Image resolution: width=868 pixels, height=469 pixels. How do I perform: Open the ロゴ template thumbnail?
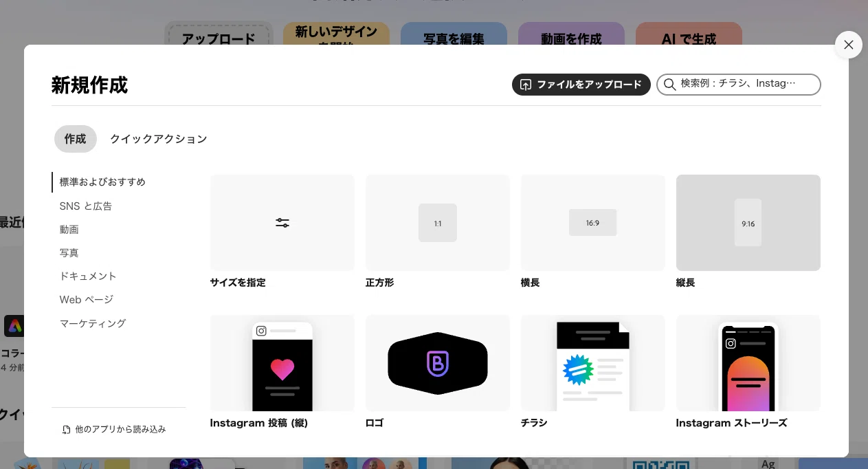point(438,363)
